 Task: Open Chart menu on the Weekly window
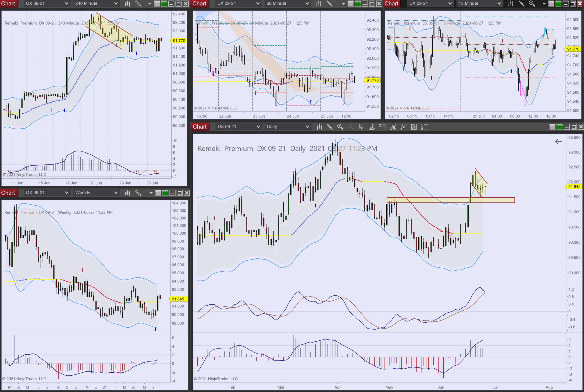[x=8, y=193]
